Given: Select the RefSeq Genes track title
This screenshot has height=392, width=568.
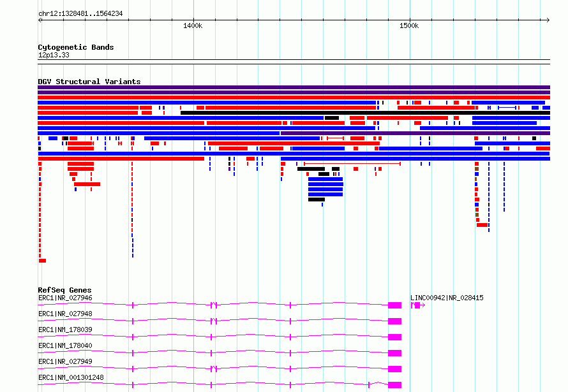Looking at the screenshot, I should [x=64, y=290].
